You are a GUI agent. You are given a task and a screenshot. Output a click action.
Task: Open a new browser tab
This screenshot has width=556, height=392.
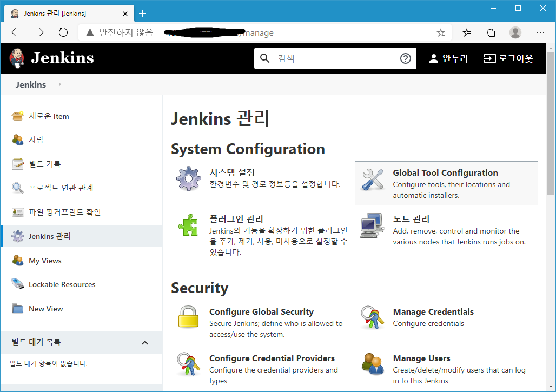pos(143,14)
